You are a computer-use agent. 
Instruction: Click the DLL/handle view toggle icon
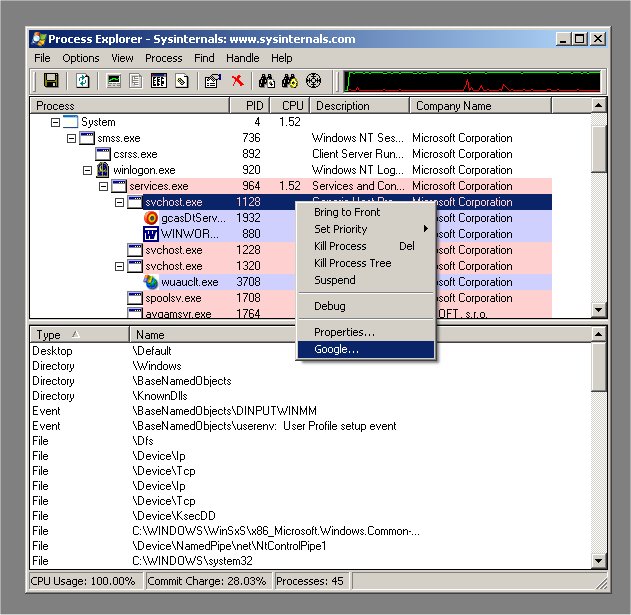[181, 80]
